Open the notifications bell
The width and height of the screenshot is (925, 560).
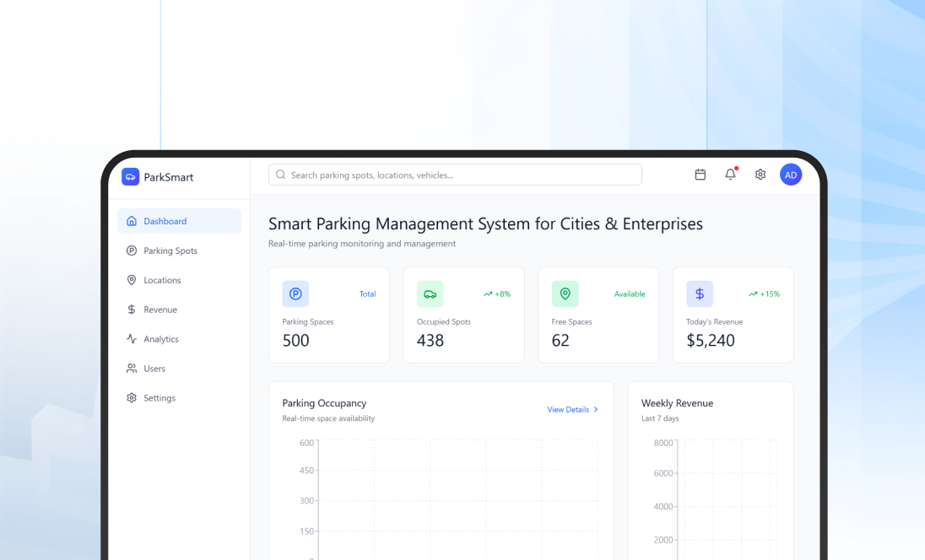[729, 175]
